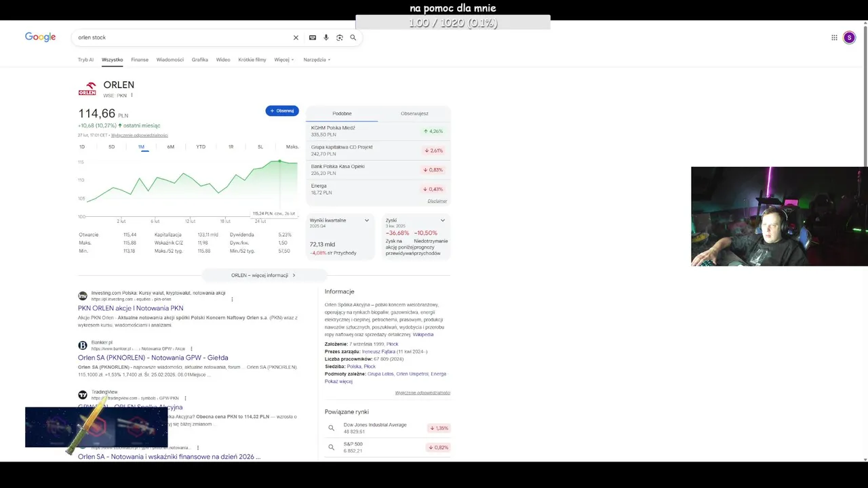The height and width of the screenshot is (488, 868).
Task: Start voice search with microphone icon
Action: click(x=326, y=38)
